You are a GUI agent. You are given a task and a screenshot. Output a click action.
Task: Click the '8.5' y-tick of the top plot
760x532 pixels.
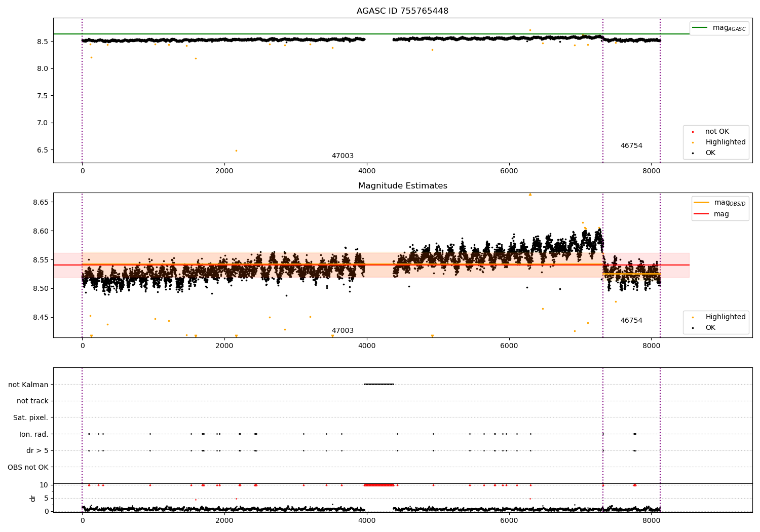(43, 42)
